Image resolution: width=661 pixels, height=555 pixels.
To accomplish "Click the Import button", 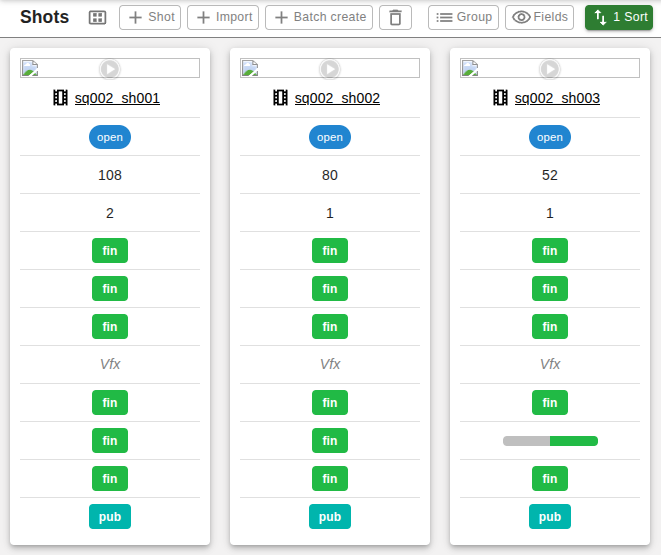I will (x=223, y=17).
